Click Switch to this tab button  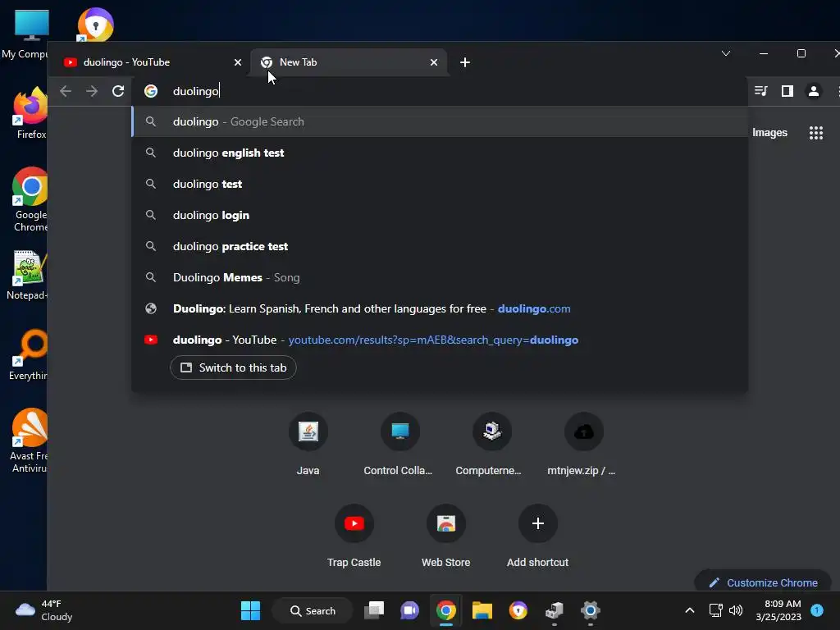(233, 367)
